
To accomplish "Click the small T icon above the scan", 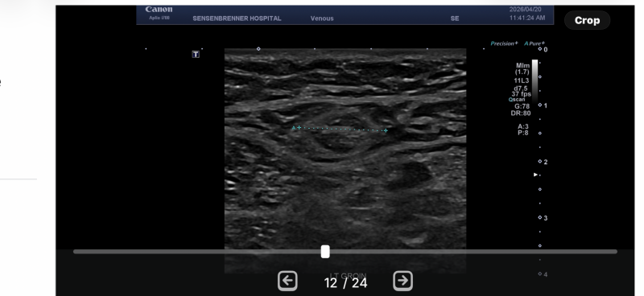I will (196, 54).
